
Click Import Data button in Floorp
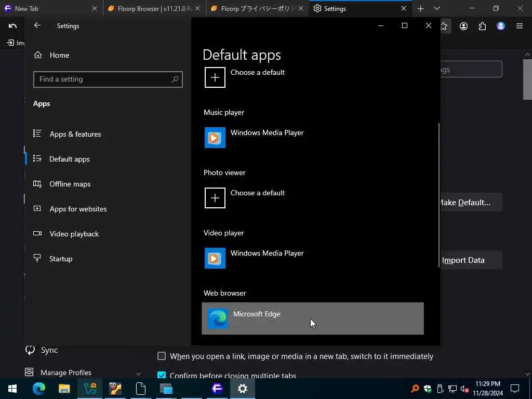click(x=471, y=260)
